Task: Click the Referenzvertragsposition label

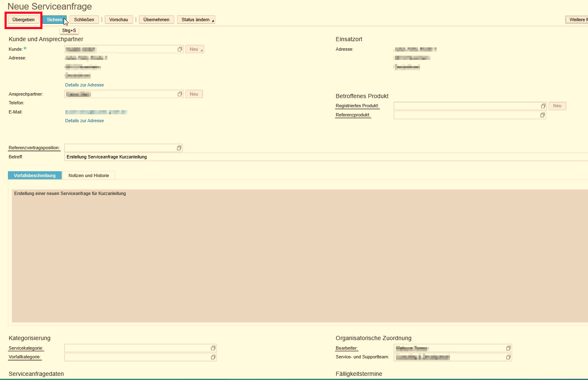Action: [34, 148]
